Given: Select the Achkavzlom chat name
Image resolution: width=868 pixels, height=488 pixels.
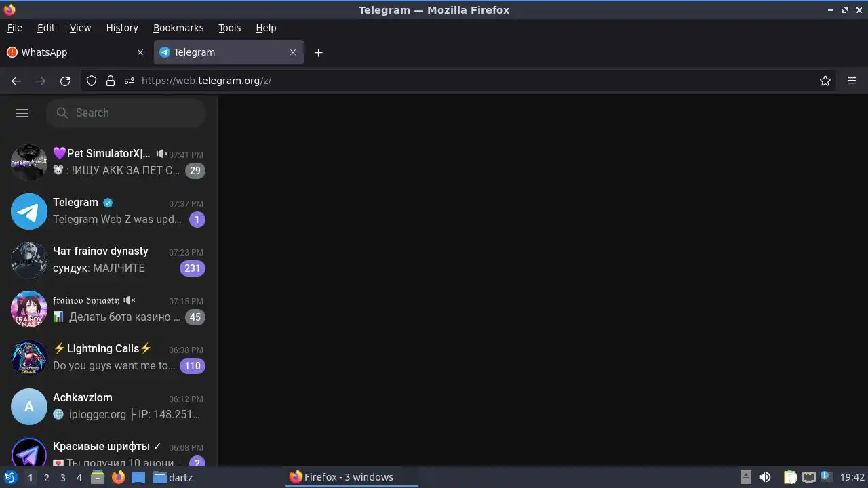Looking at the screenshot, I should coord(83,398).
